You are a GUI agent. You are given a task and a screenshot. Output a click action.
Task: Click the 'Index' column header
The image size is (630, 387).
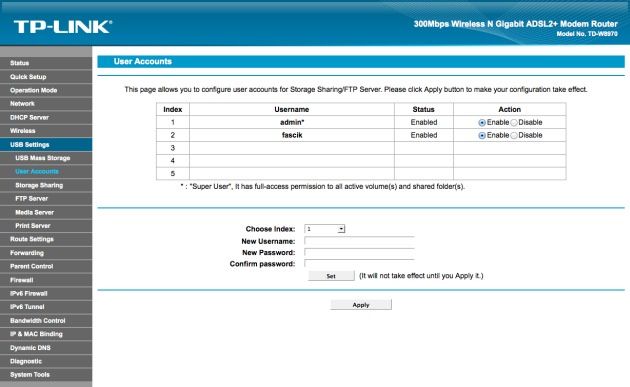pyautogui.click(x=173, y=109)
